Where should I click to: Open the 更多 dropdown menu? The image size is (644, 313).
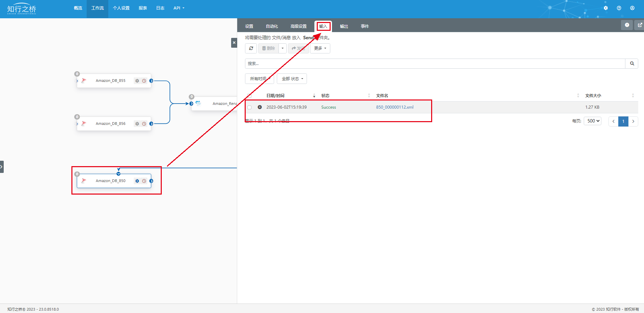pyautogui.click(x=320, y=48)
